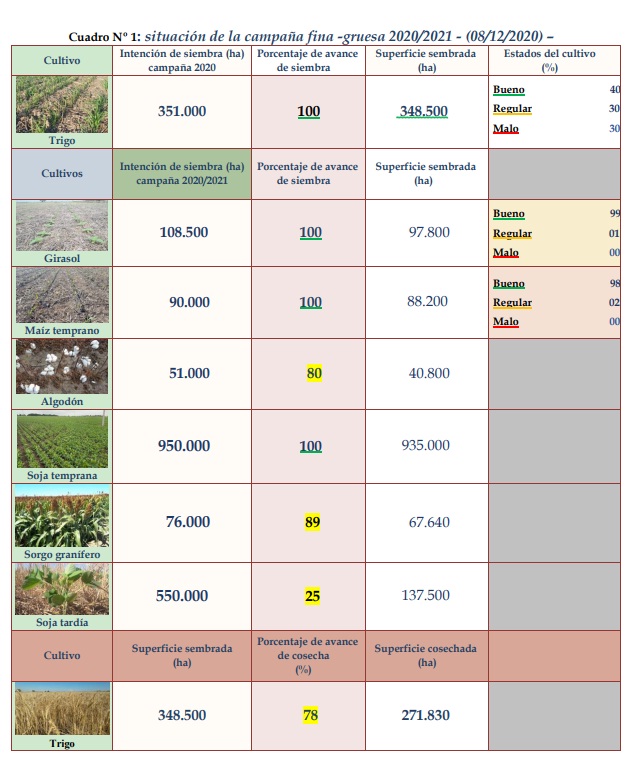Click the Girasol crop photo
Screen dimensions: 635x757
[62, 226]
